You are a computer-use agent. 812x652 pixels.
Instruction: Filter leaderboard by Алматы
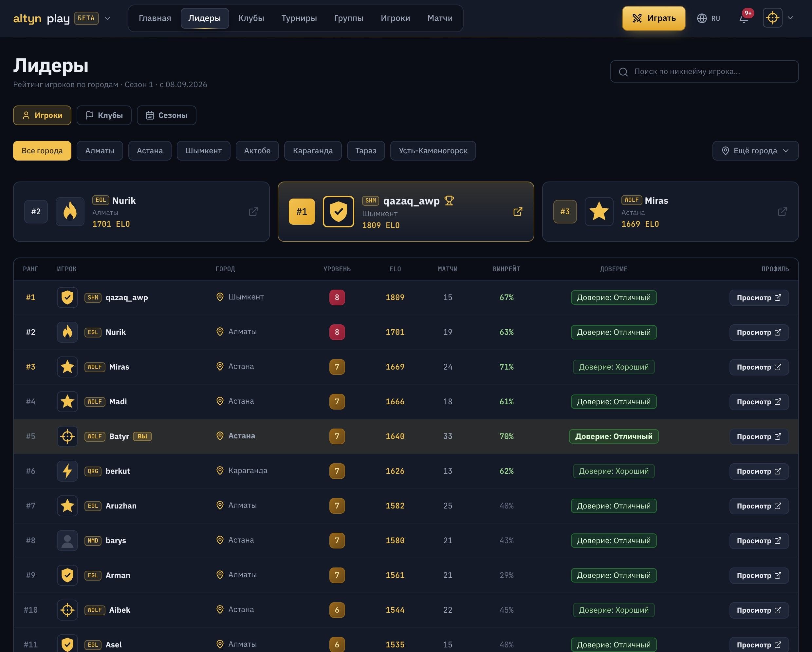100,151
